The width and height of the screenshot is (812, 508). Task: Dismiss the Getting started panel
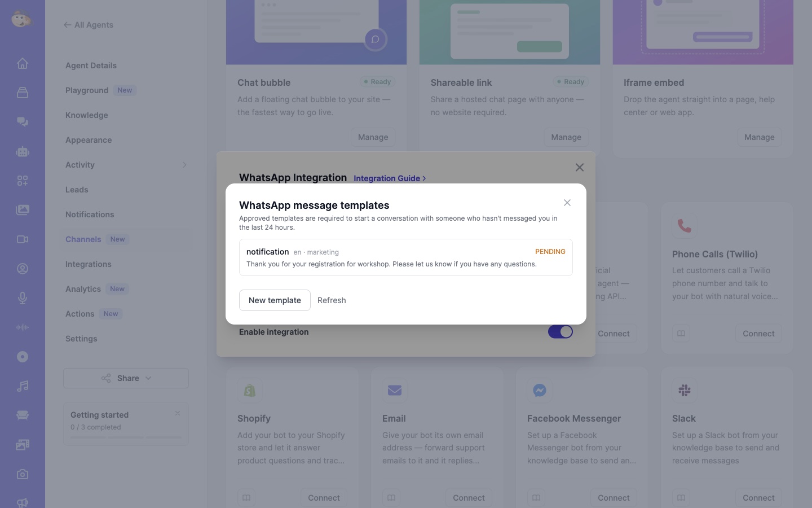pyautogui.click(x=178, y=413)
